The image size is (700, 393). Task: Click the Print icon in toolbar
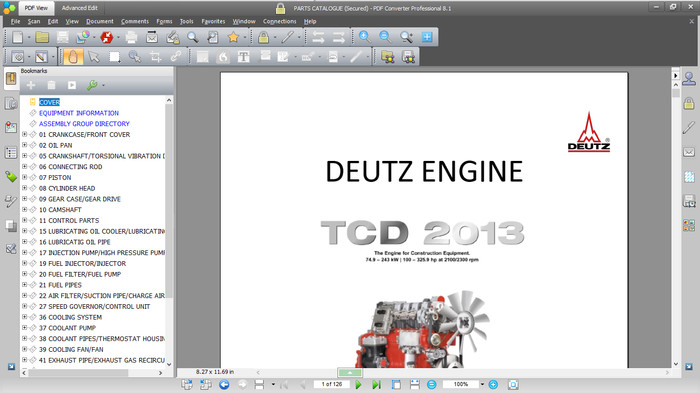pos(131,38)
